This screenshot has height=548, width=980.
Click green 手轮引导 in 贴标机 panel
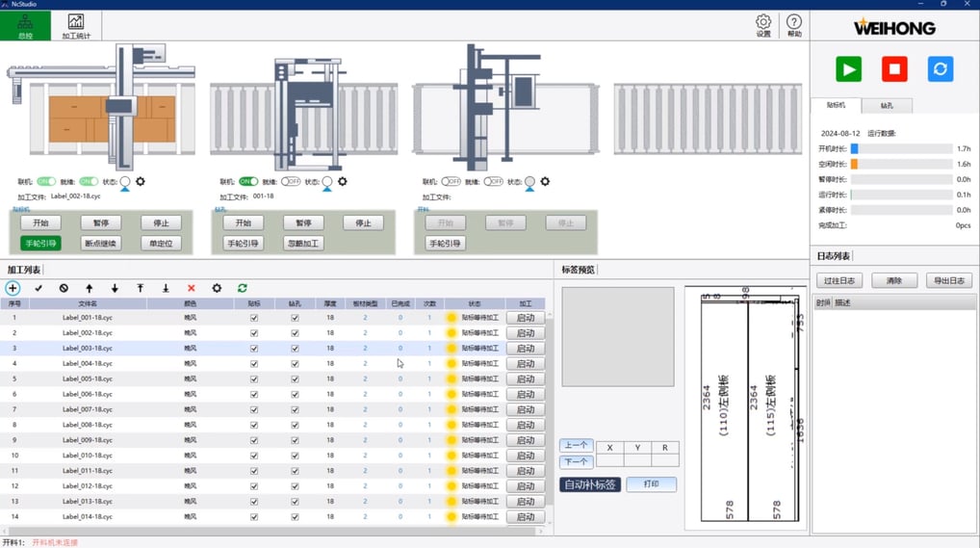point(40,244)
